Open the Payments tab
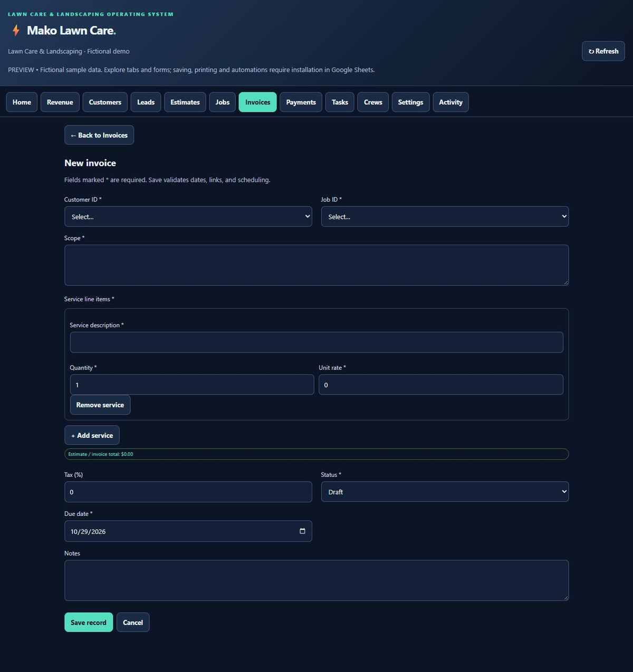 click(301, 102)
